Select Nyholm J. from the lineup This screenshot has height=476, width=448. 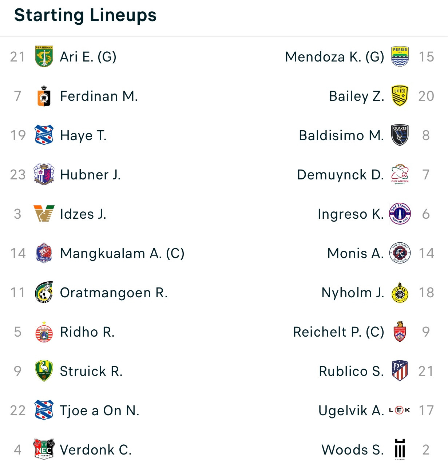(x=352, y=293)
